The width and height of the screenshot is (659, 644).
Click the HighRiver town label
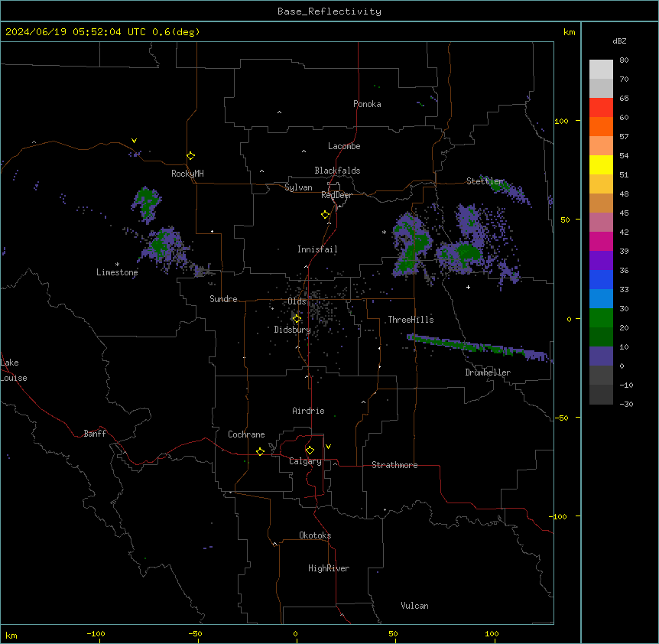pyautogui.click(x=329, y=568)
